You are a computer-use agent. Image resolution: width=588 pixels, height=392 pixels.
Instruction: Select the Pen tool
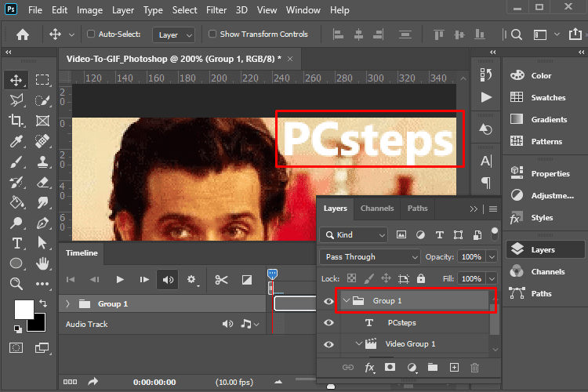[x=42, y=223]
